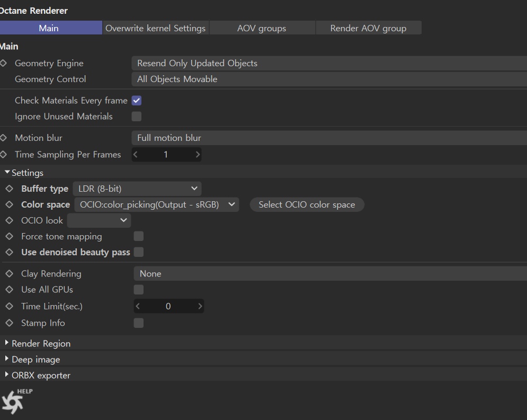Toggle Use denoised beauty pass checkbox

[138, 252]
